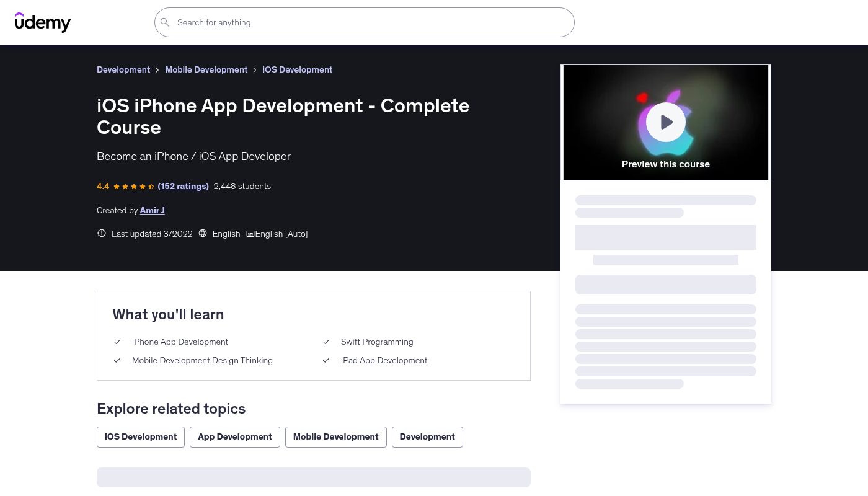Open the 152 ratings link
This screenshot has height=496, width=868.
[x=183, y=186]
